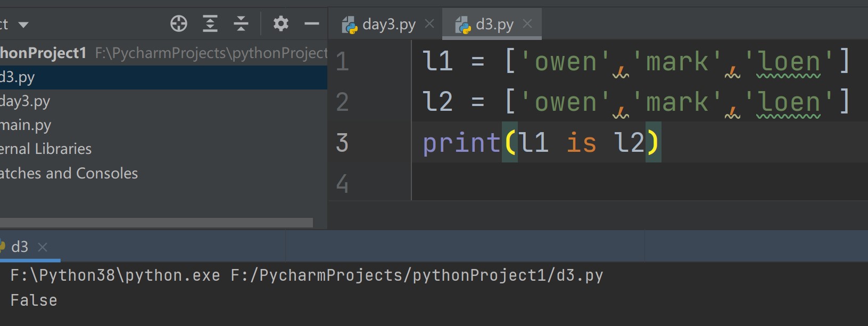
Task: Switch to the day3.py editor tab
Action: [x=388, y=25]
